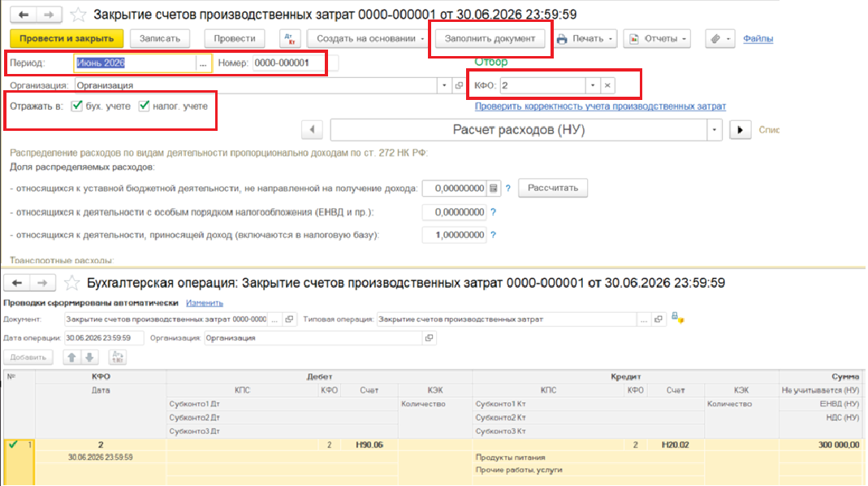This screenshot has width=868, height=486.
Task: Click the ellipsis button in the Документ field
Action: [x=274, y=319]
